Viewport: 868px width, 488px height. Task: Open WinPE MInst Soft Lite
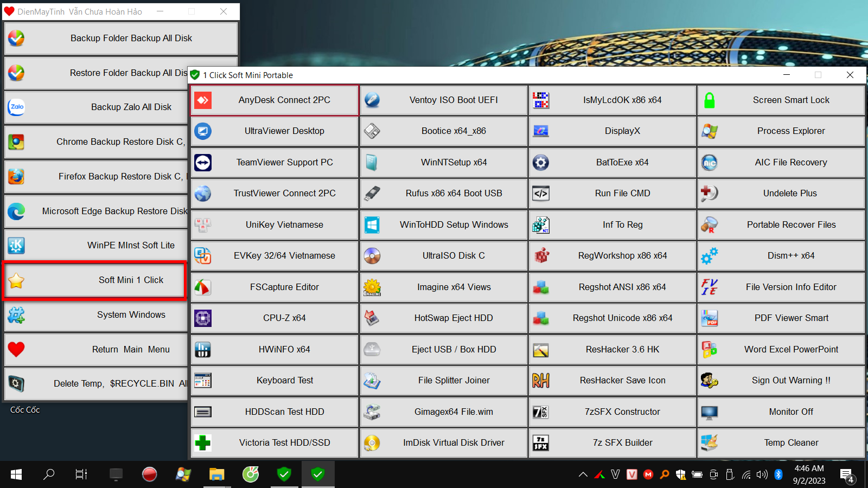pos(96,246)
